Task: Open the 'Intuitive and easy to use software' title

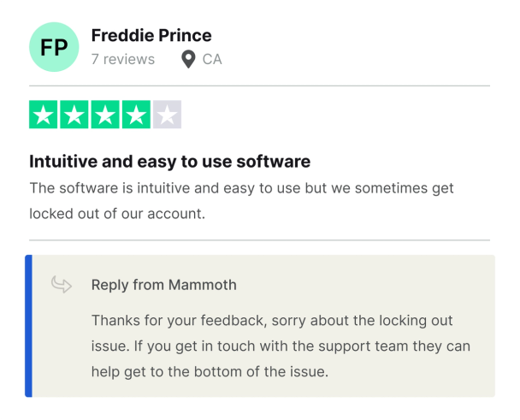Action: point(169,161)
